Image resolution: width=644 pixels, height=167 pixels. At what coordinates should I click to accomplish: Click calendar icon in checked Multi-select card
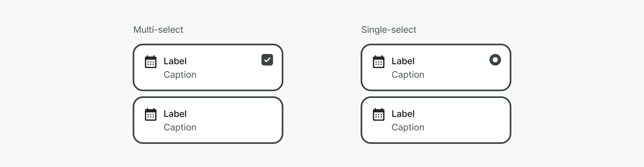[x=151, y=62]
